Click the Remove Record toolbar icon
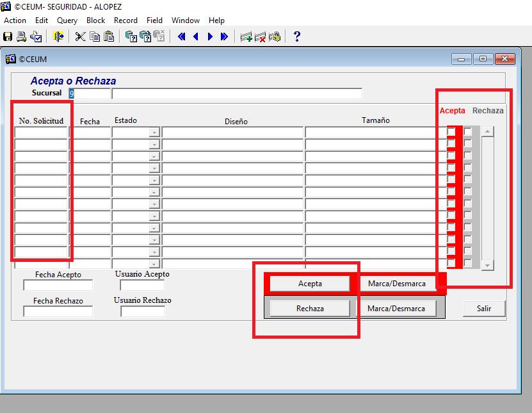The height and width of the screenshot is (413, 532). click(x=260, y=36)
